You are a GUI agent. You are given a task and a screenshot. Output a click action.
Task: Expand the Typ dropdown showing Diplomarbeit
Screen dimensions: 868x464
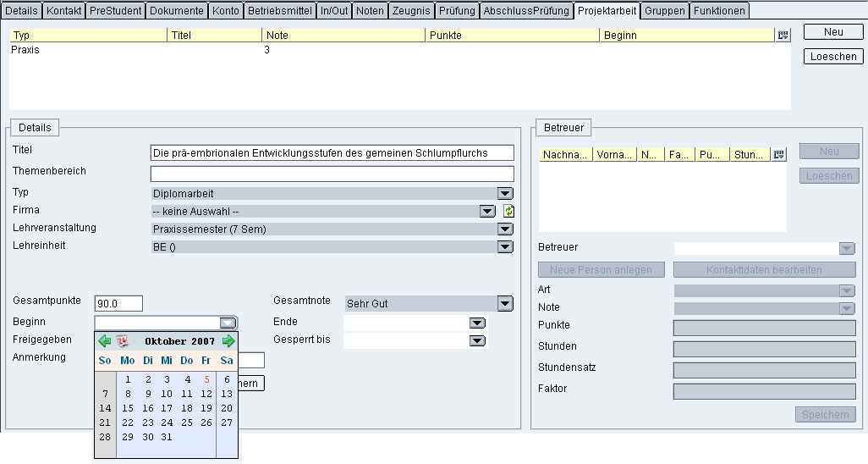505,193
